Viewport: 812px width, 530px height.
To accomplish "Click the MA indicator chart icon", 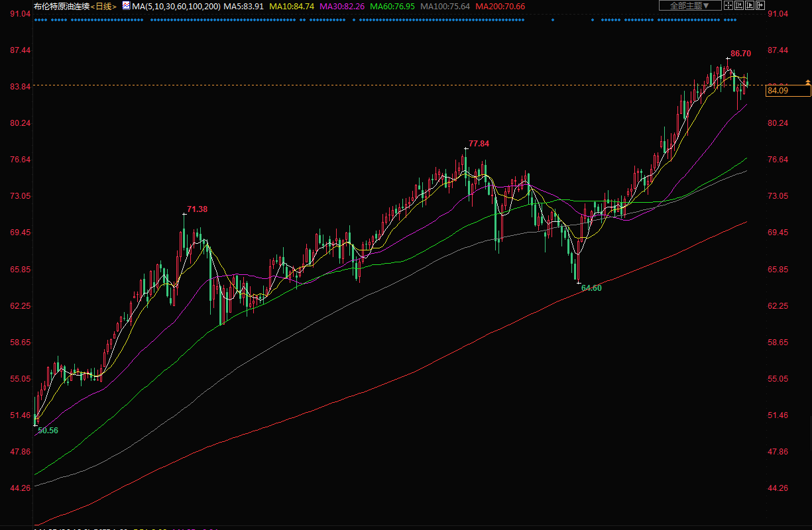I will tap(126, 6).
